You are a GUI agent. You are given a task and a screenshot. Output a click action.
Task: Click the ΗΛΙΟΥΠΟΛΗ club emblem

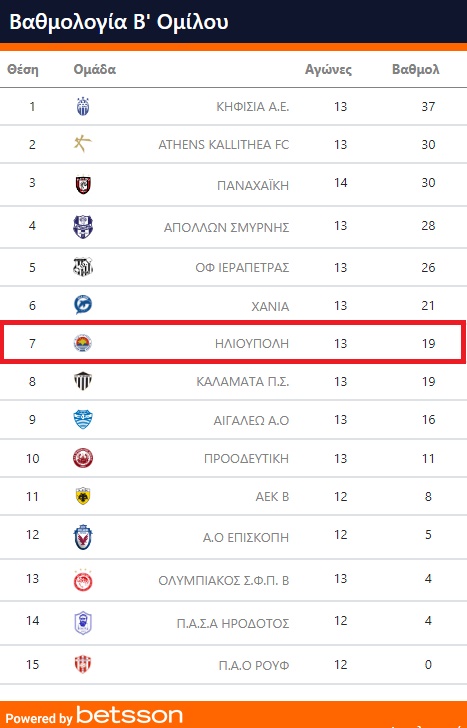point(83,344)
